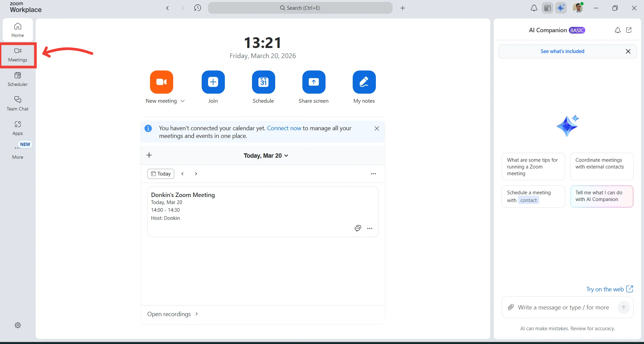Open Donkin's Zoom Meeting entry
The image size is (644, 344).
tap(263, 212)
